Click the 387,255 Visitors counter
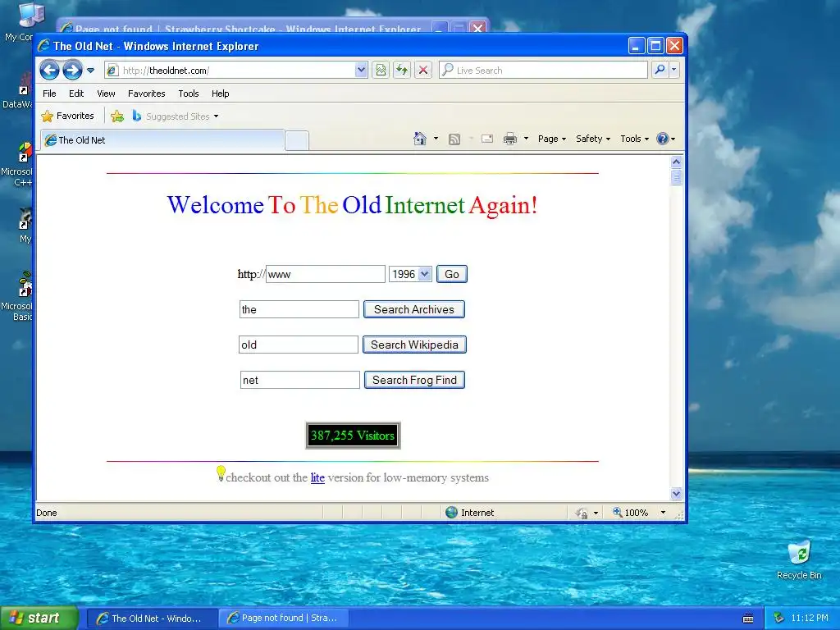840x630 pixels. click(x=353, y=436)
